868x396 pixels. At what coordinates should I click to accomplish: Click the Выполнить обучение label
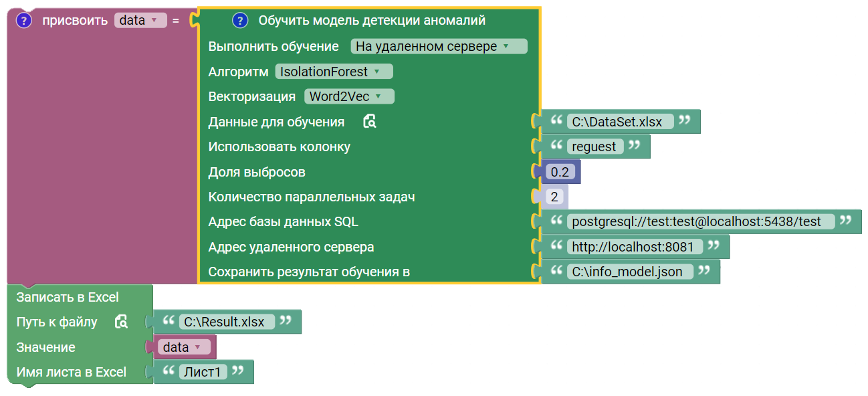click(274, 46)
